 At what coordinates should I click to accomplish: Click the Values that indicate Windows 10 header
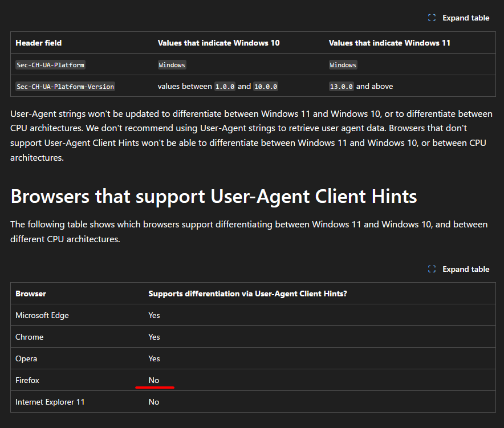tap(218, 43)
